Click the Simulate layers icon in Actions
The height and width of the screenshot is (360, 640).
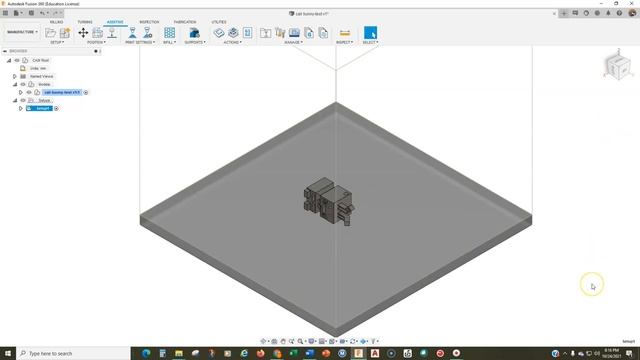(233, 33)
